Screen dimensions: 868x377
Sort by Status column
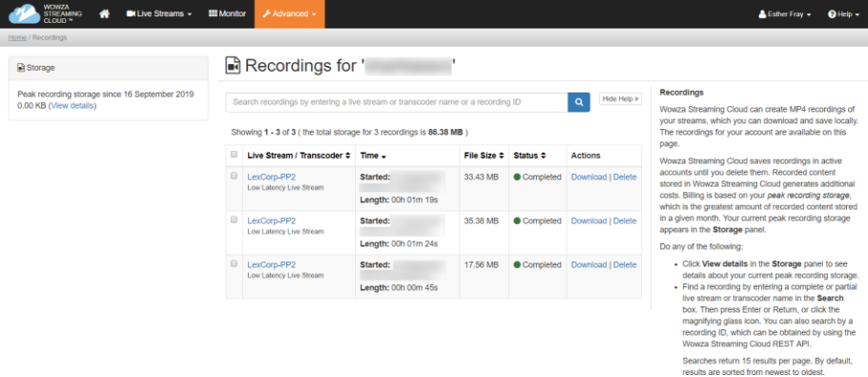coord(529,156)
